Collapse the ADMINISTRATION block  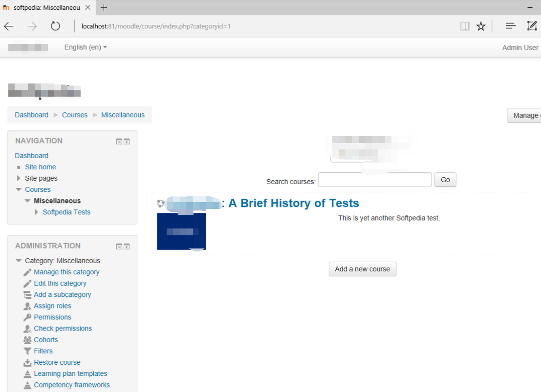click(119, 247)
